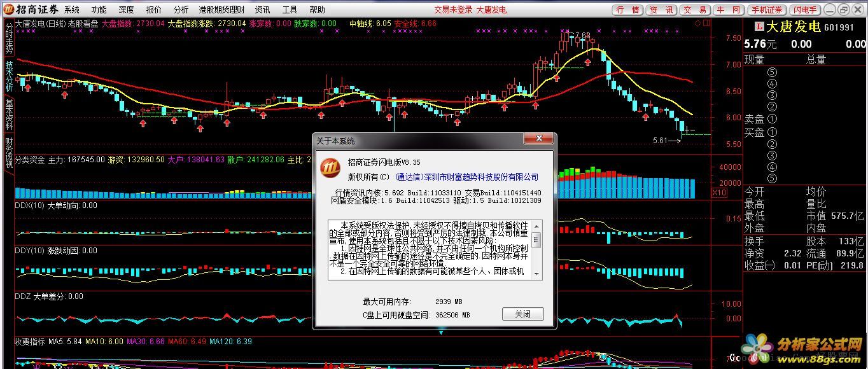Open the 深度 menu
The image size is (868, 369).
(126, 10)
